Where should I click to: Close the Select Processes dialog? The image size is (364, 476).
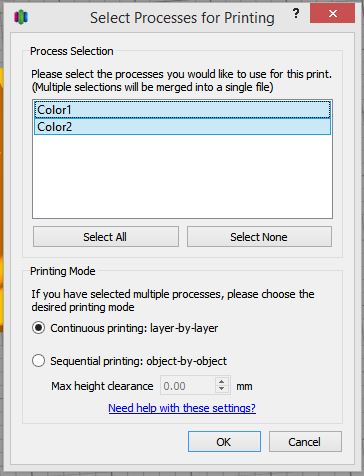pyautogui.click(x=332, y=14)
